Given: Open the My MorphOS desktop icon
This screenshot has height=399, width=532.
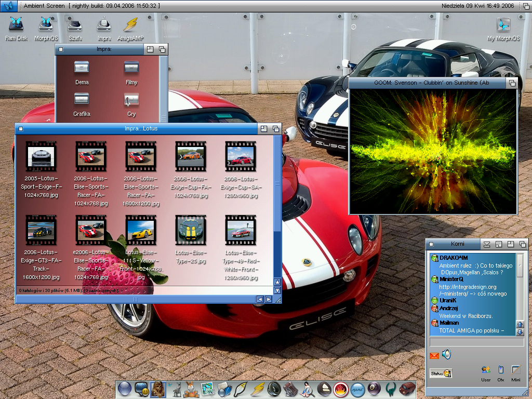Looking at the screenshot, I should (503, 29).
